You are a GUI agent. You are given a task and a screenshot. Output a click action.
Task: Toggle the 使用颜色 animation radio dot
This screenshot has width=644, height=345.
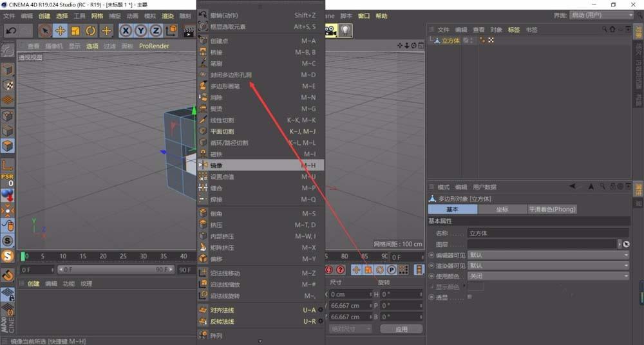coord(431,276)
